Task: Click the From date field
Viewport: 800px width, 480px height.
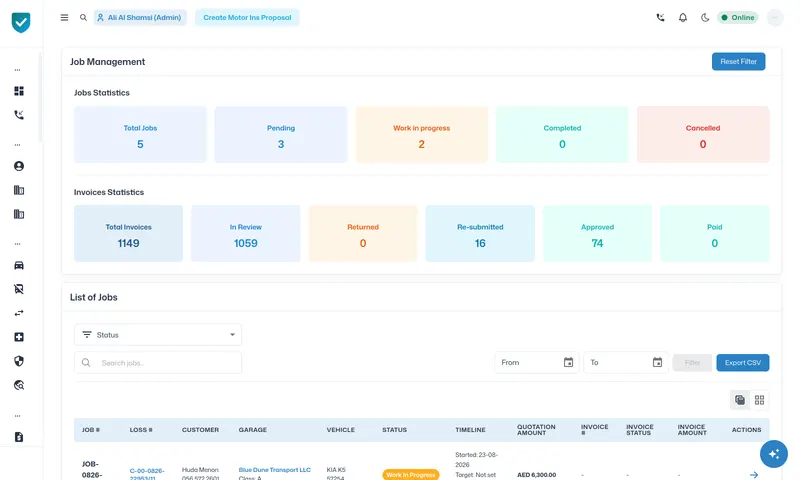Action: (536, 362)
